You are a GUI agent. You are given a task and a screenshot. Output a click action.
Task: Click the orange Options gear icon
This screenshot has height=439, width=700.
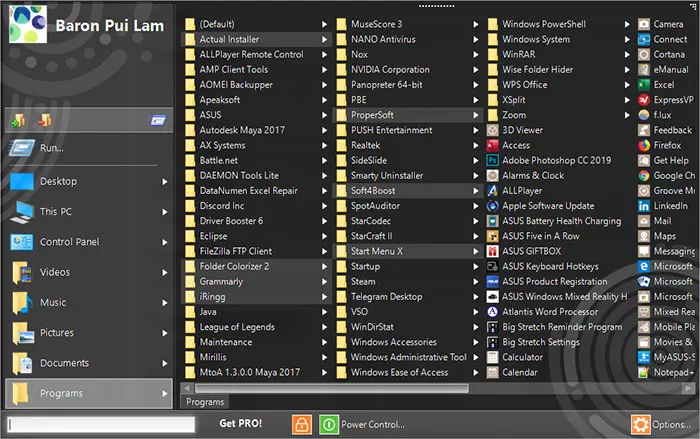coord(641,424)
